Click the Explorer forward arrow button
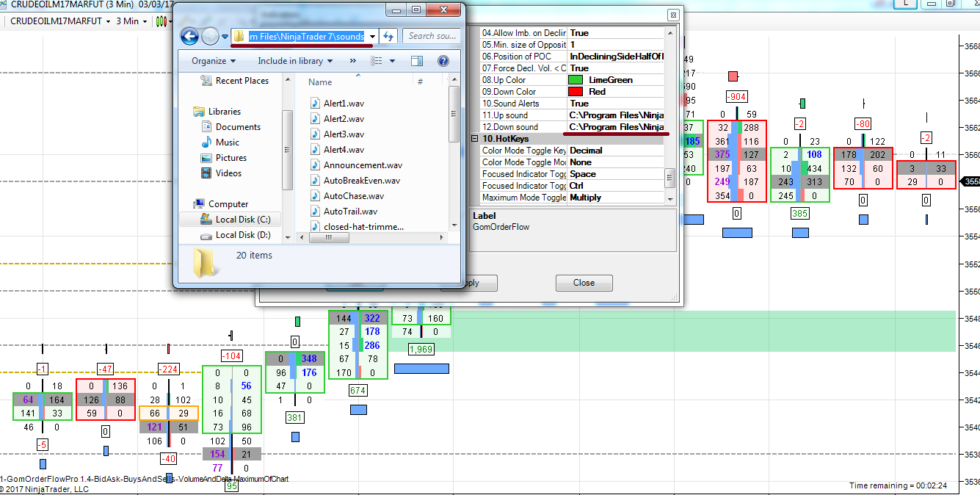The image size is (980, 495). tap(210, 36)
